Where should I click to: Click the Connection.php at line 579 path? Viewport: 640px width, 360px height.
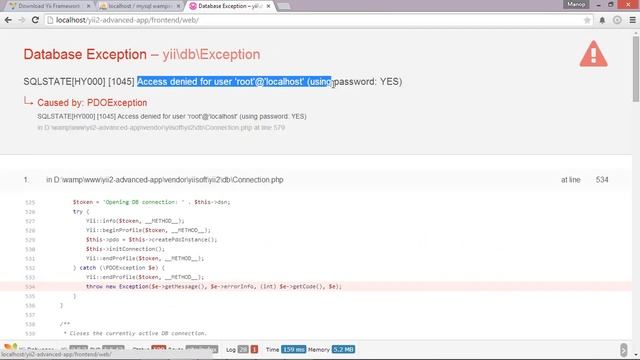(x=161, y=128)
